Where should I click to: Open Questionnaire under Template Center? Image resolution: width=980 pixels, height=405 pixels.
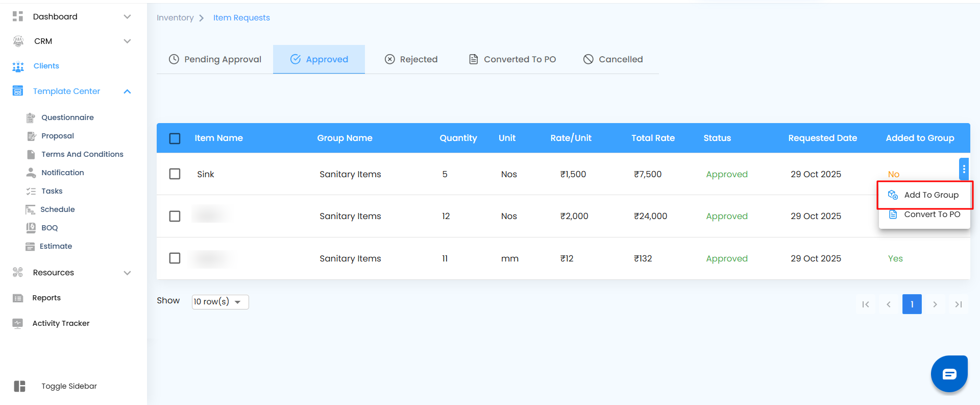[x=67, y=117]
